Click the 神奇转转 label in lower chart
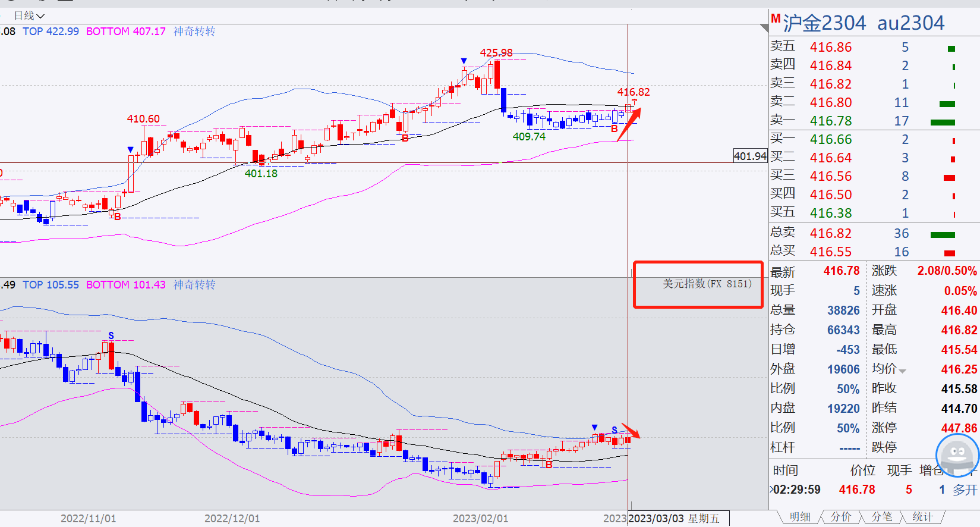This screenshot has width=980, height=527. pos(194,285)
